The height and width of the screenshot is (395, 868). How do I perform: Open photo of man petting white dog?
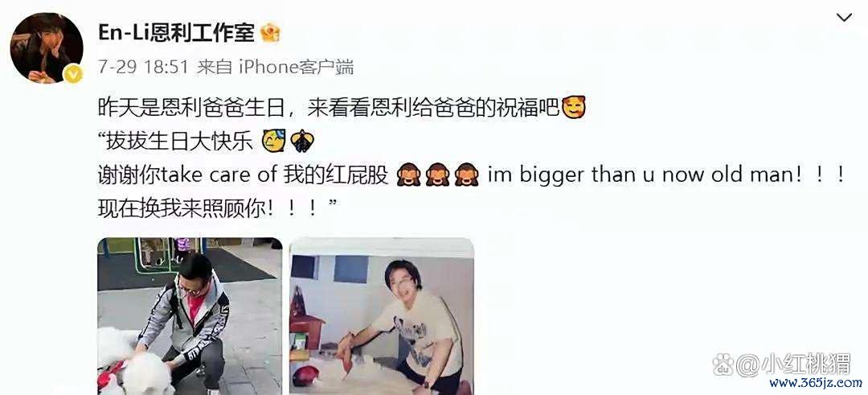pyautogui.click(x=190, y=316)
